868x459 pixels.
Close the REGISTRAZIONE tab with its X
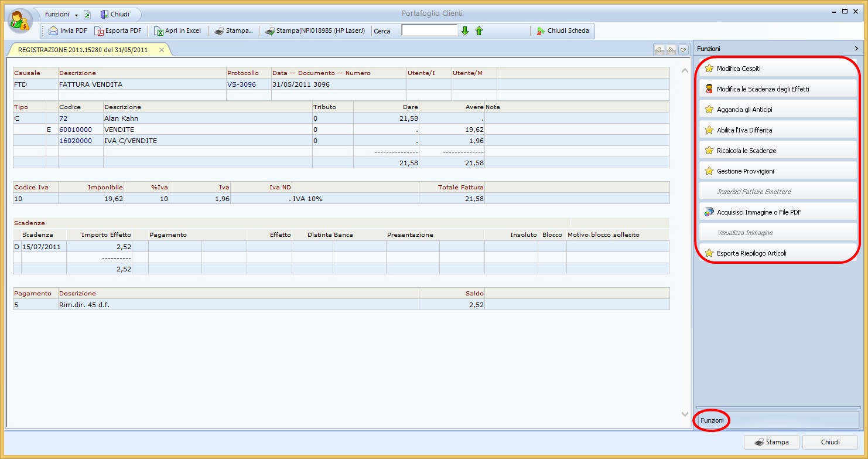pos(162,50)
